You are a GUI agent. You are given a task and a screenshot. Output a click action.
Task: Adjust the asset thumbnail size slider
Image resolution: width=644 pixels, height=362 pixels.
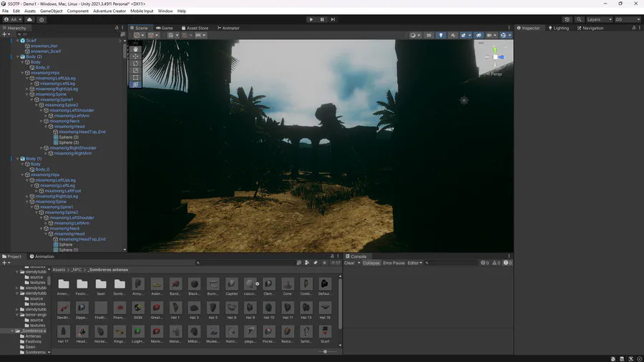pyautogui.click(x=326, y=351)
